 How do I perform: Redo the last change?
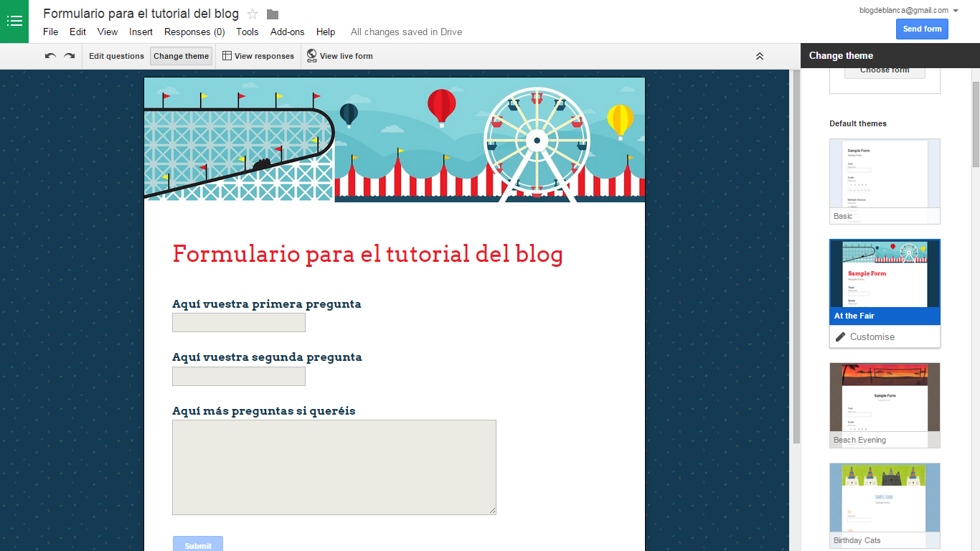[68, 55]
